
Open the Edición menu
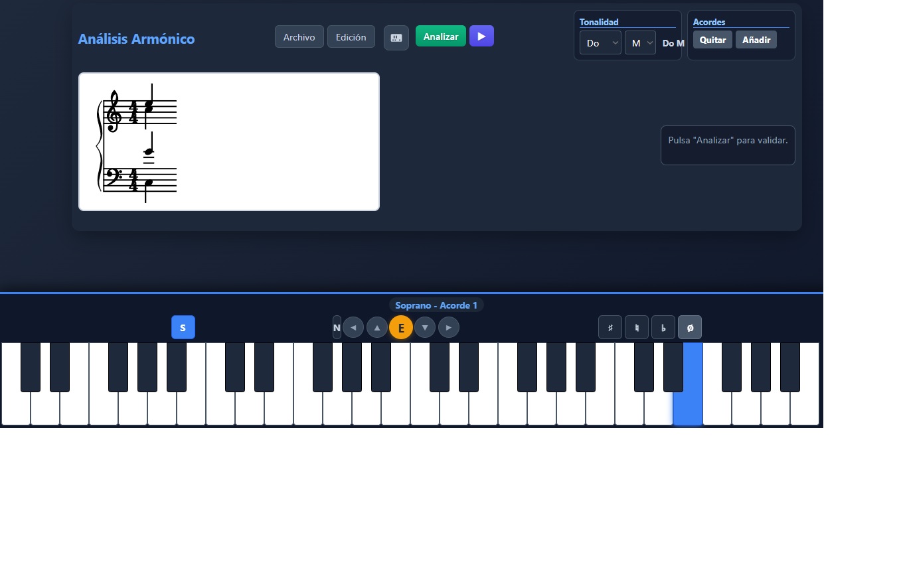[351, 37]
